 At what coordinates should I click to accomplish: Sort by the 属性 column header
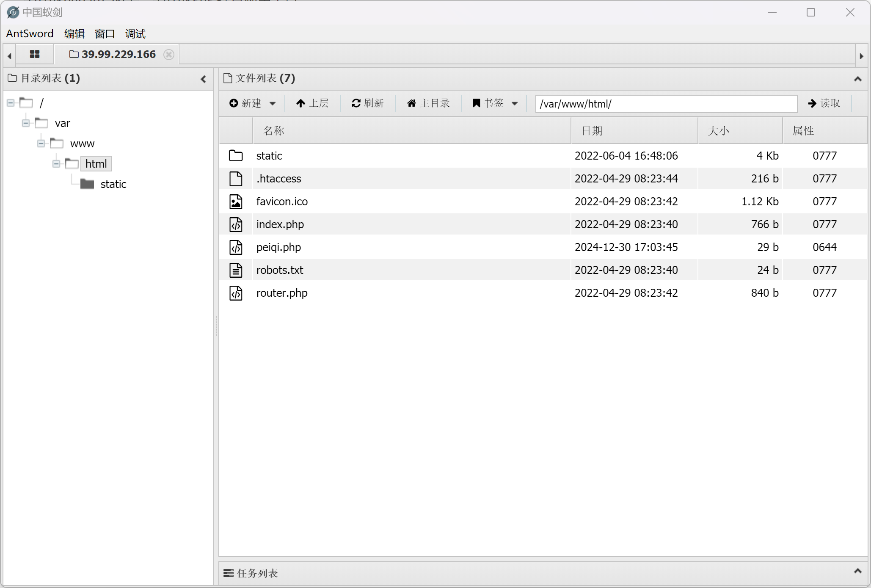coord(824,131)
